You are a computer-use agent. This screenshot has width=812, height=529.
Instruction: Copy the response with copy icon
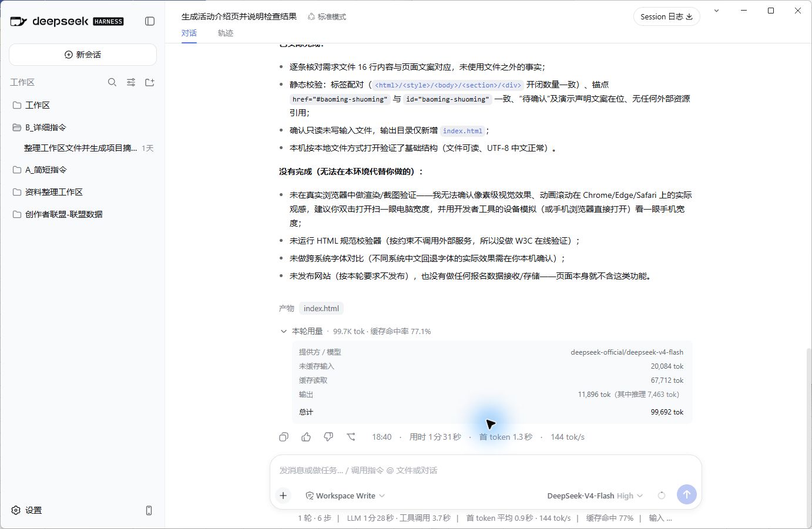click(284, 437)
